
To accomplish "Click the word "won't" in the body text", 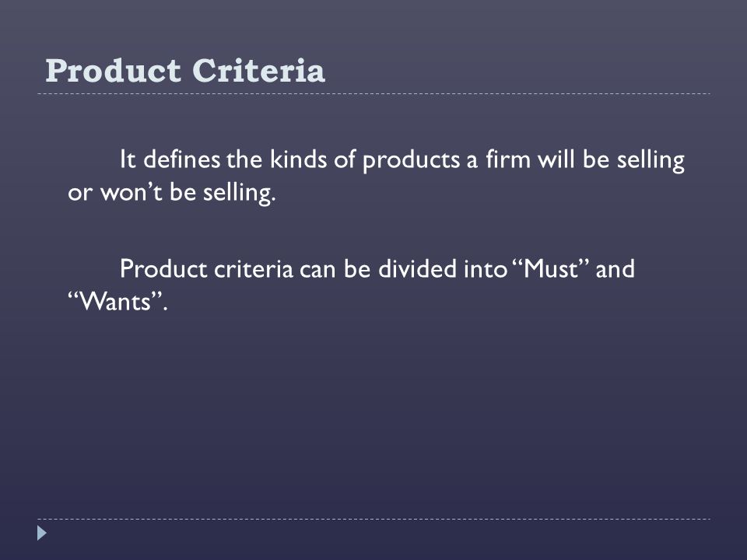I will (132, 192).
